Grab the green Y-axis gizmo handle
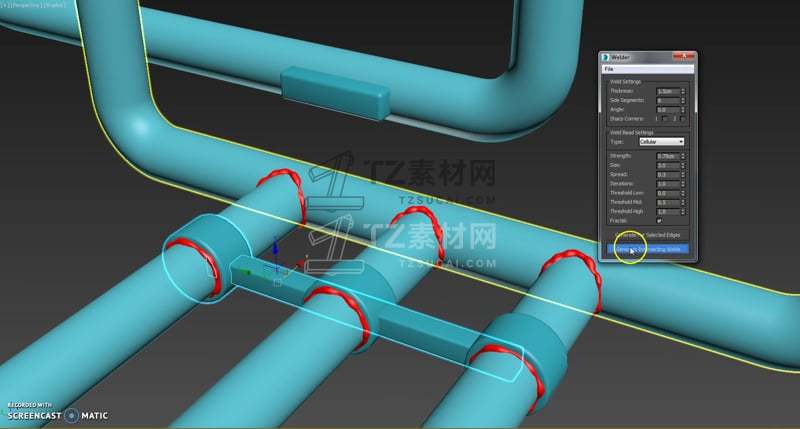Viewport: 800px width, 429px height. (x=247, y=273)
